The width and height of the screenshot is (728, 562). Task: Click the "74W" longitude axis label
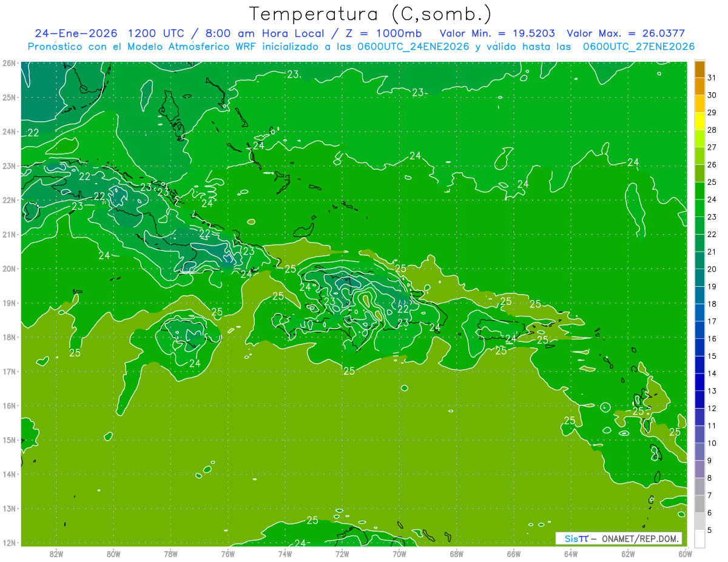pyautogui.click(x=285, y=554)
